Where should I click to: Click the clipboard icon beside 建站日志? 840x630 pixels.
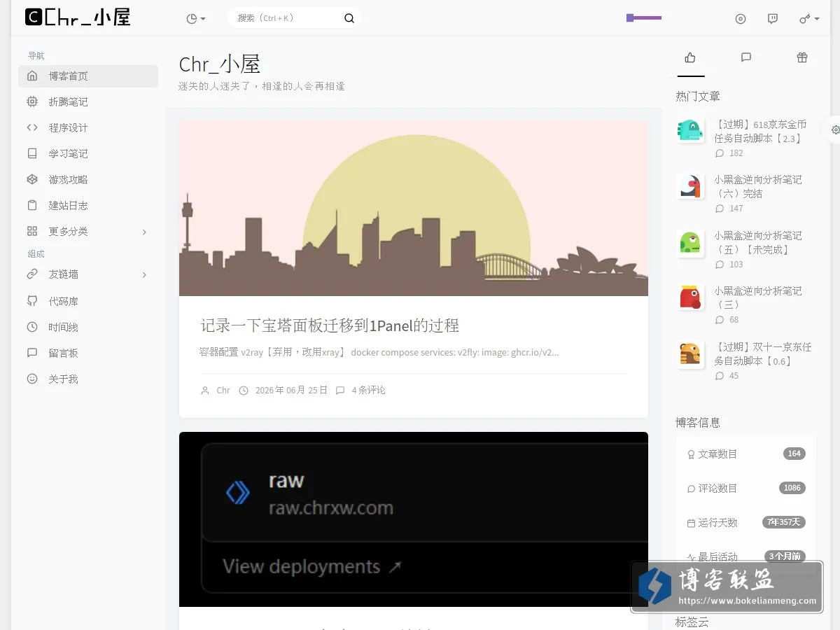(32, 205)
